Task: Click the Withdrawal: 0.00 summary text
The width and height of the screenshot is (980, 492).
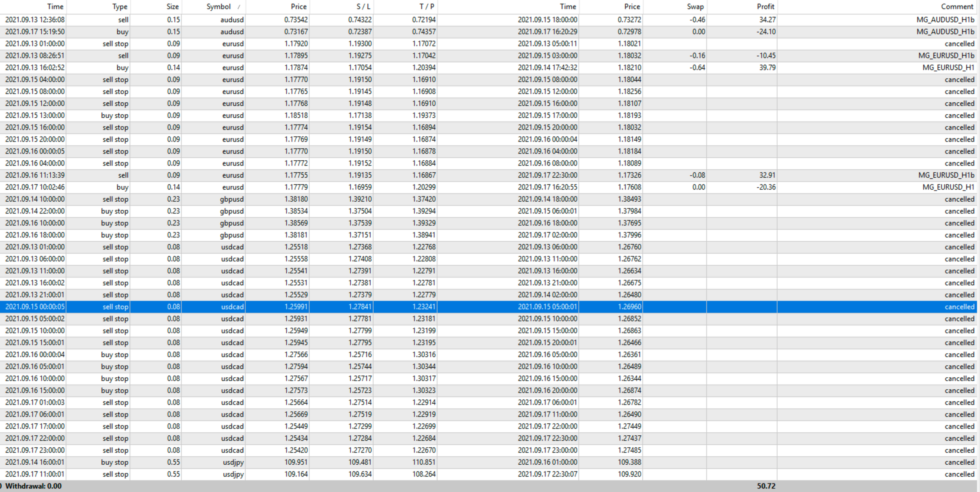Action: pyautogui.click(x=33, y=486)
